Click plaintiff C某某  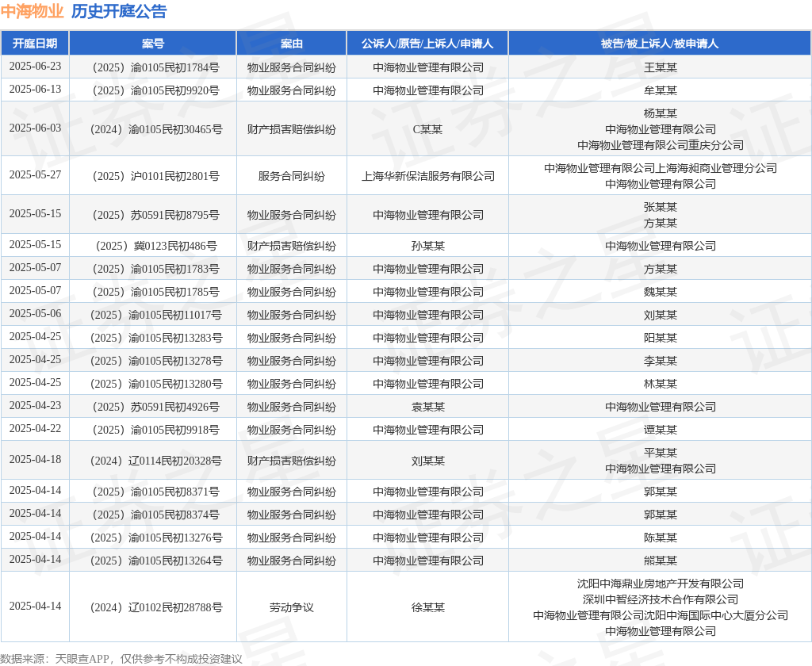[x=427, y=129]
